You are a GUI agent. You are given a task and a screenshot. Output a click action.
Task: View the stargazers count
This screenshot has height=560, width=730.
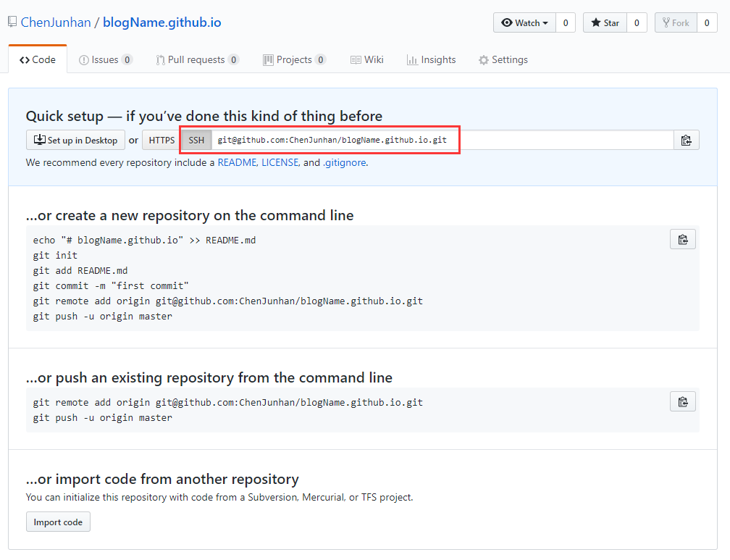(637, 23)
